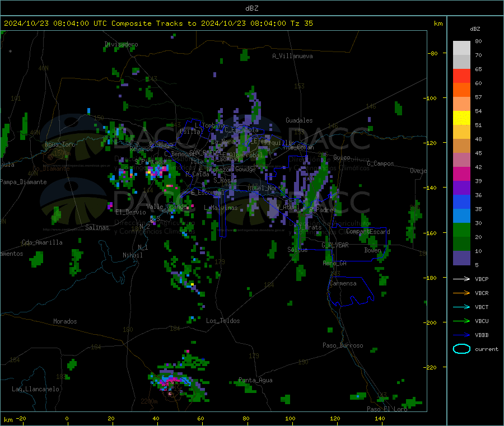The image size is (504, 426).
Task: Click the Bowen location label
Action: pos(373,250)
